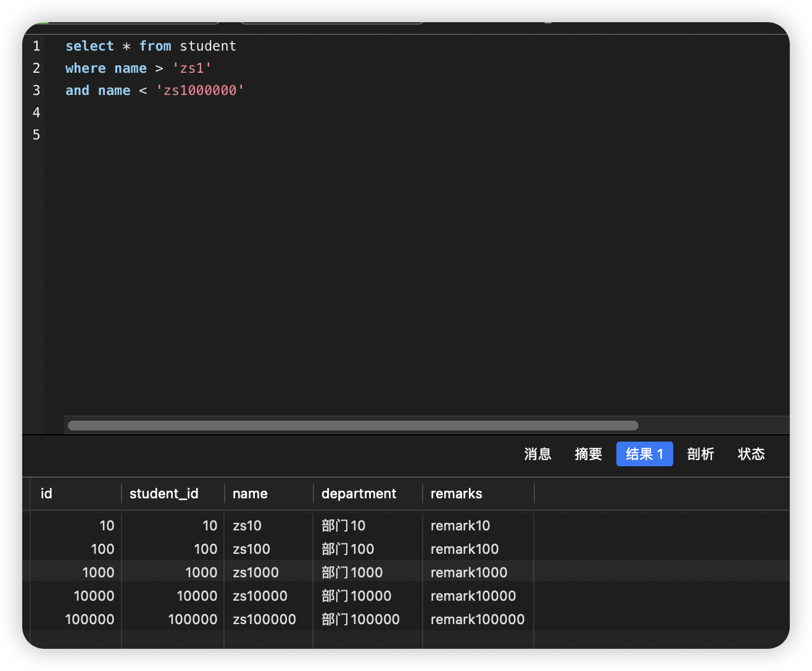Click the name column header
This screenshot has width=812, height=671.
pyautogui.click(x=250, y=493)
